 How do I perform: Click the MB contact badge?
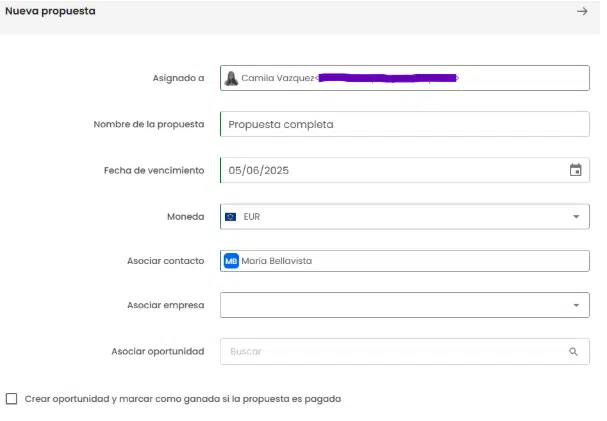(231, 261)
